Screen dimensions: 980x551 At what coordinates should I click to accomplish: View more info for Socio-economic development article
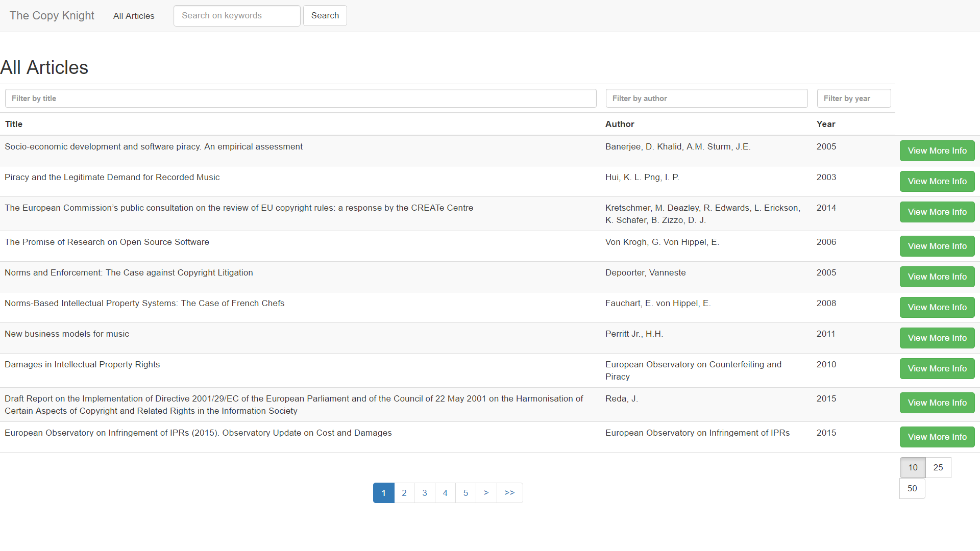pyautogui.click(x=937, y=151)
